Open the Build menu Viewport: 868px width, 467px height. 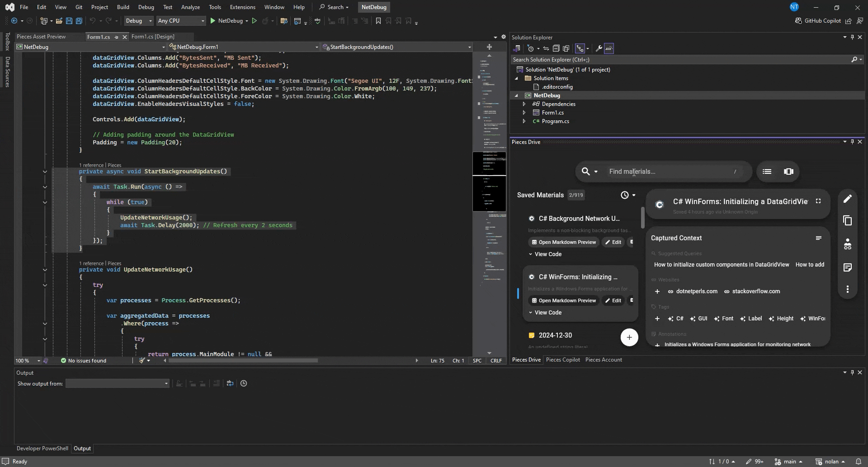click(x=123, y=7)
